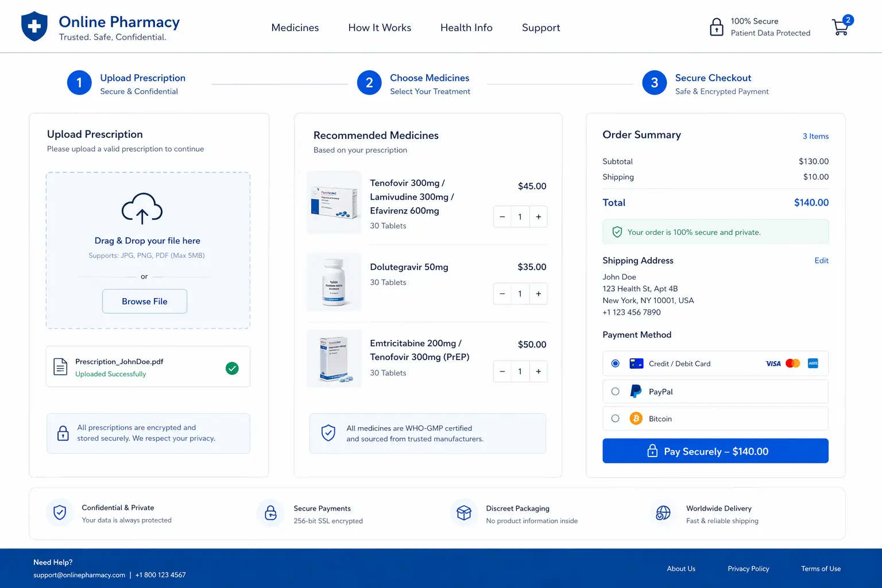Screen dimensions: 882x588
Task: Increase Dolutegravir 50mg quantity
Action: [538, 294]
